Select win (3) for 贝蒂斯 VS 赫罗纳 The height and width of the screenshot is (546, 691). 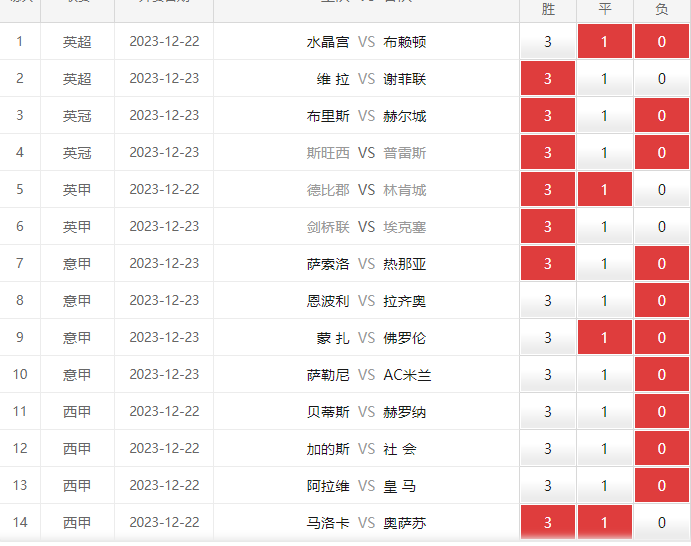coord(548,412)
